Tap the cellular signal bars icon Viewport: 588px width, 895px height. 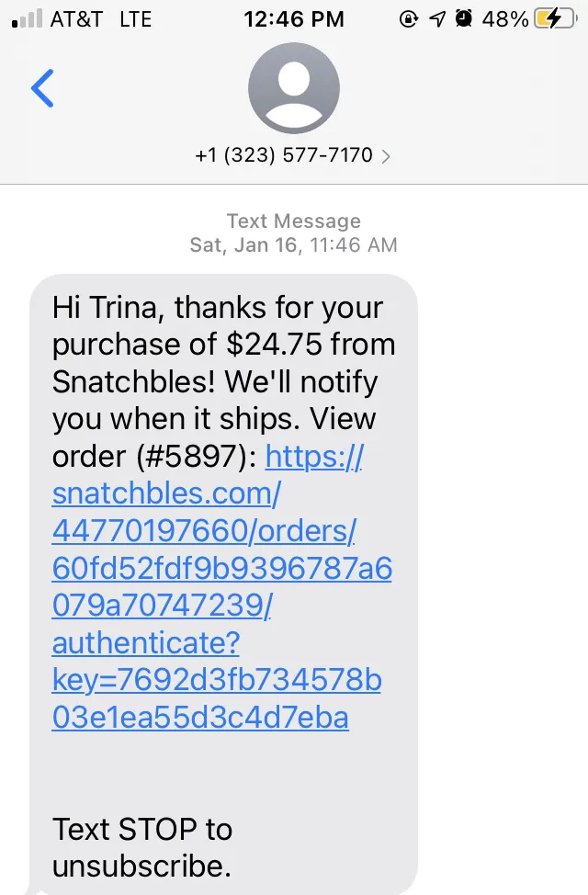point(27,18)
